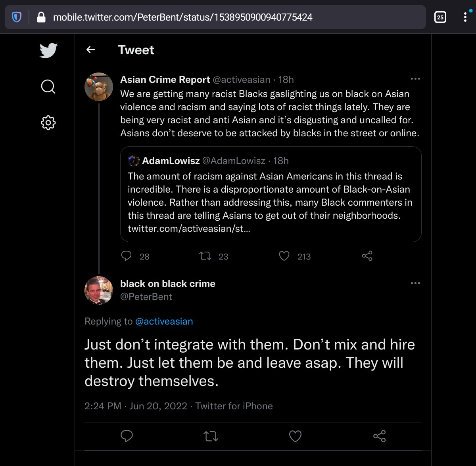Viewport: 476px width, 466px height.
Task: Open the browser tab switcher showing 25
Action: point(440,17)
